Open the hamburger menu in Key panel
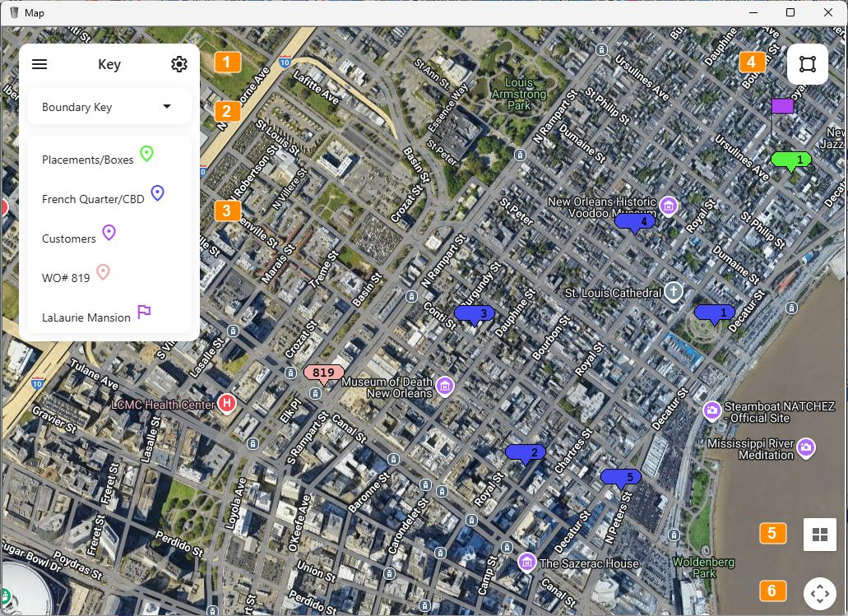Viewport: 848px width, 616px height. 39,65
